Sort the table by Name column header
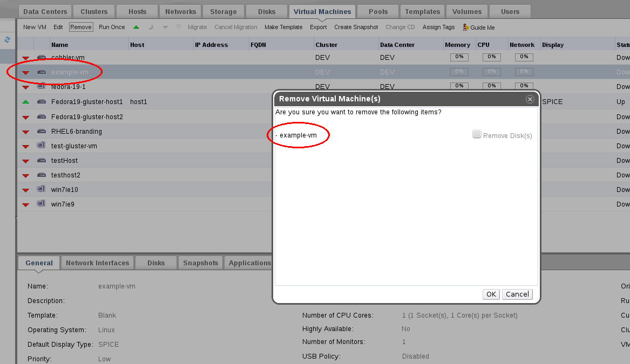Screen dimensions: 630x364 (60, 45)
